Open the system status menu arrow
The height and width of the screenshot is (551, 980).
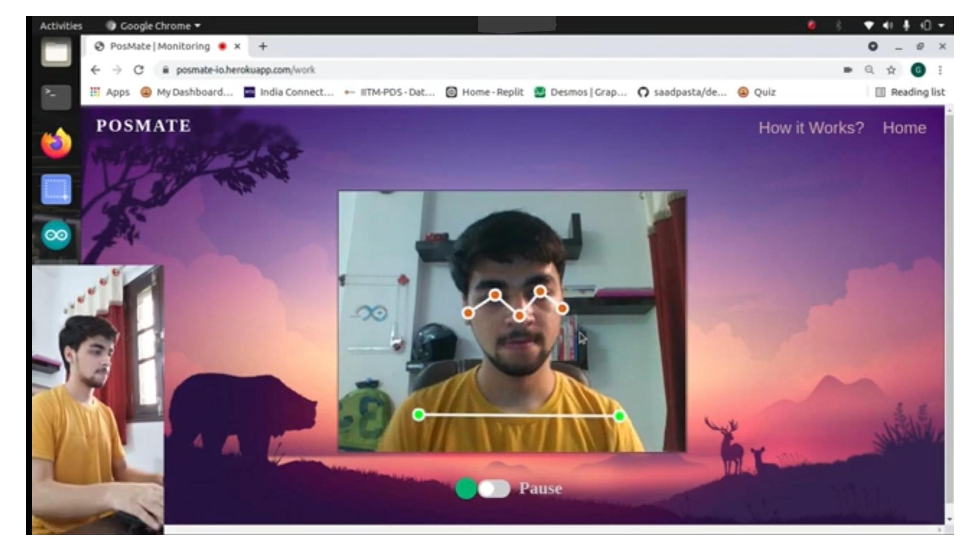point(941,26)
